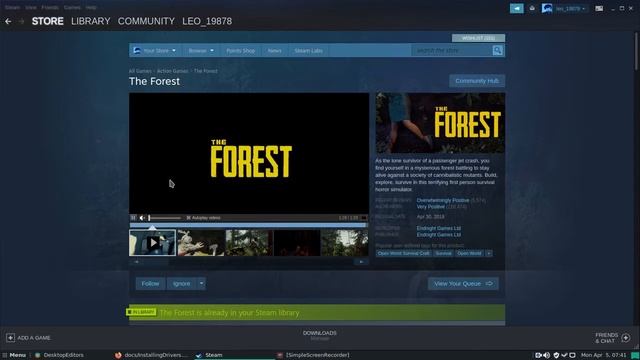Click the announcements megaphone icon
The image size is (640, 360).
tap(517, 8)
